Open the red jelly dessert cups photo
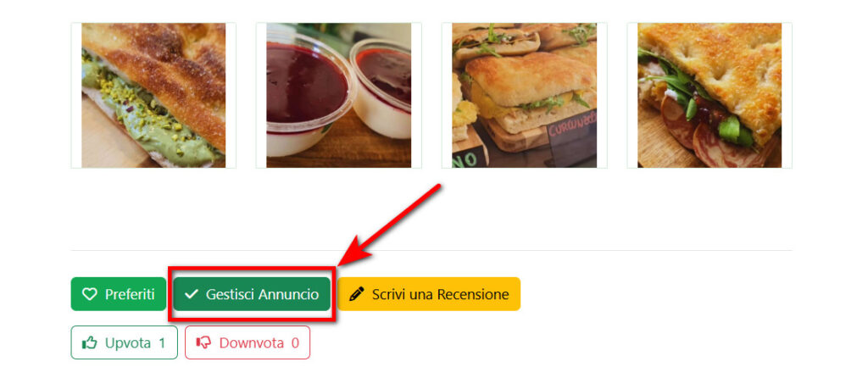Viewport: 868px width, 384px height. pyautogui.click(x=339, y=95)
